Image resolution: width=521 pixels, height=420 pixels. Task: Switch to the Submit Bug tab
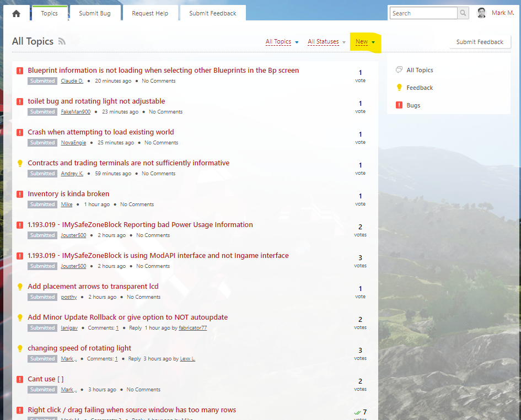[x=94, y=13]
